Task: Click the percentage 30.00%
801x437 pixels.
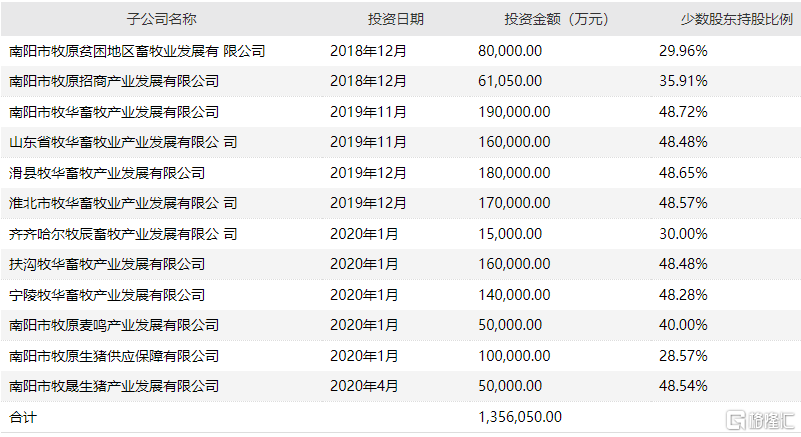Action: 683,234
